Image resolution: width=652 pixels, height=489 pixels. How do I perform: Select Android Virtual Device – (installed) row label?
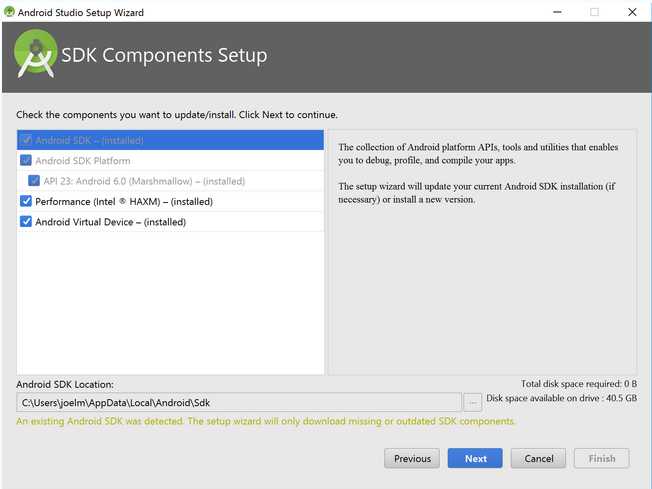coord(111,222)
